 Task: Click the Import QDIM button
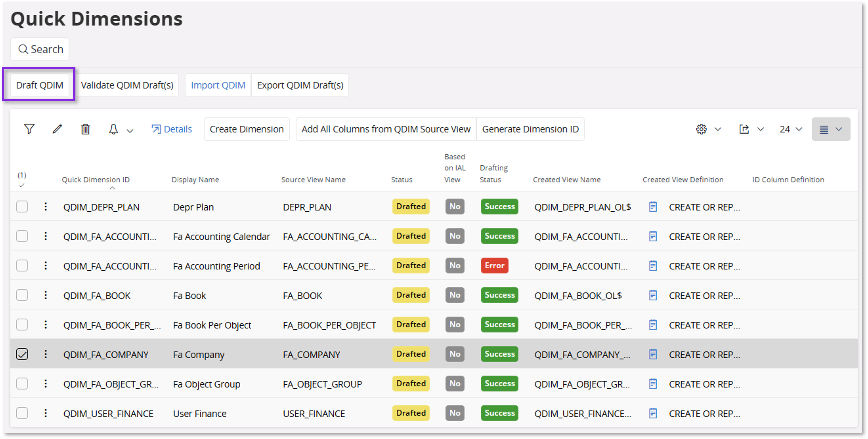(218, 85)
